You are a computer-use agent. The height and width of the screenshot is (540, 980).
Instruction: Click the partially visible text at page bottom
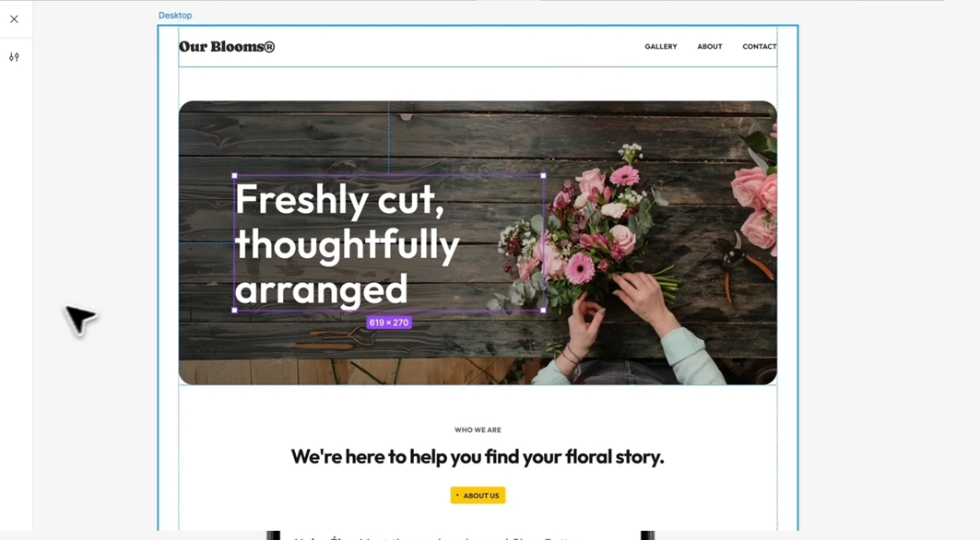[431, 536]
